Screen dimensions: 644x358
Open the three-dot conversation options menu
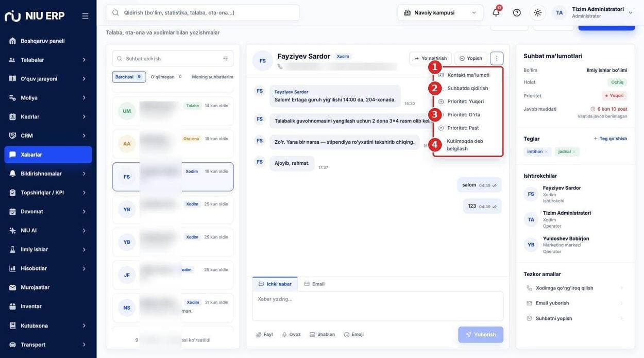pos(497,58)
